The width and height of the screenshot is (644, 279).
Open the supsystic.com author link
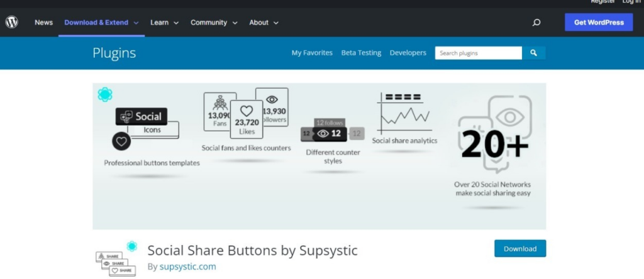coord(187,266)
